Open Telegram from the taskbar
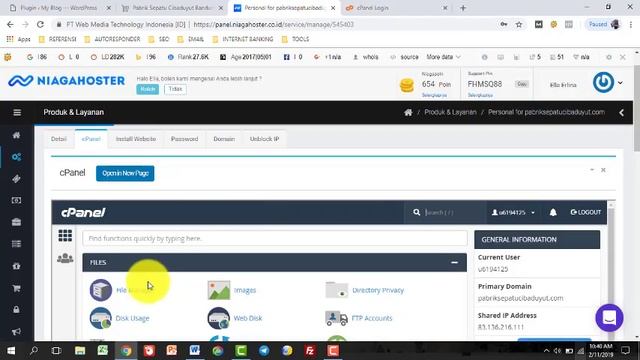The image size is (640, 360). [x=264, y=351]
